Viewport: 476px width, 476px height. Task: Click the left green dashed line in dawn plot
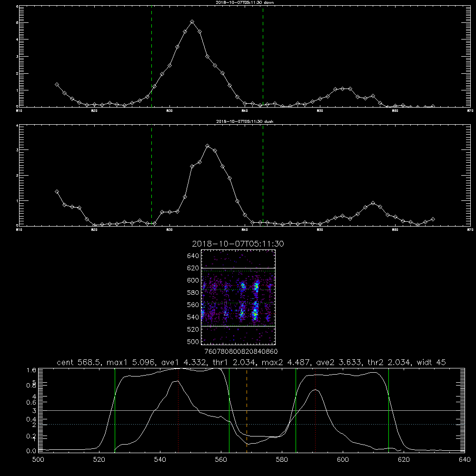click(151, 58)
